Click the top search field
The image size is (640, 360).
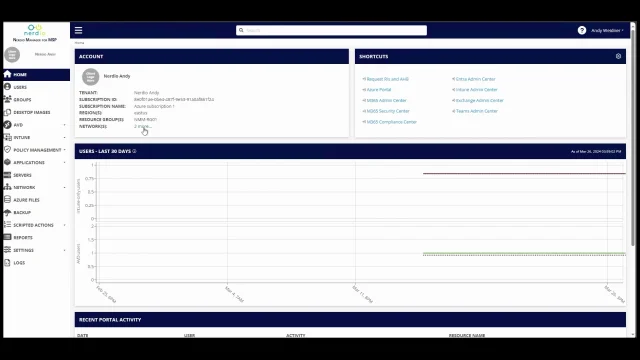(331, 30)
